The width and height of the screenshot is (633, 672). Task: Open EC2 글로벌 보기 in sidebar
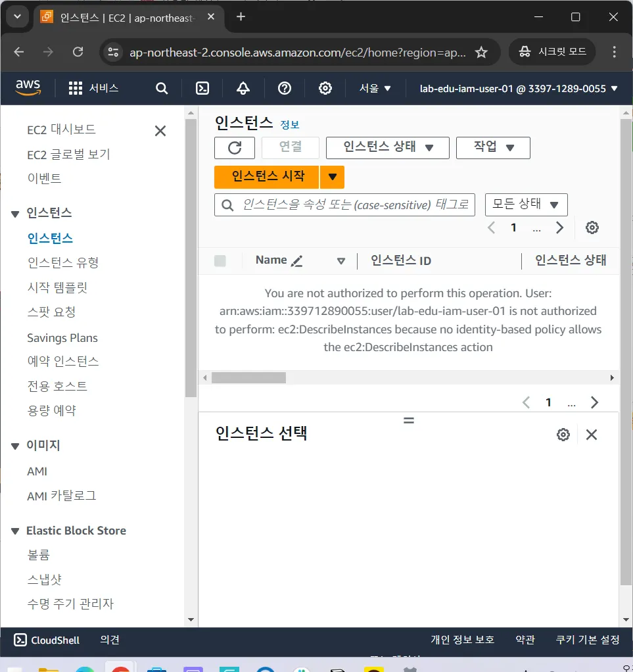click(x=68, y=155)
